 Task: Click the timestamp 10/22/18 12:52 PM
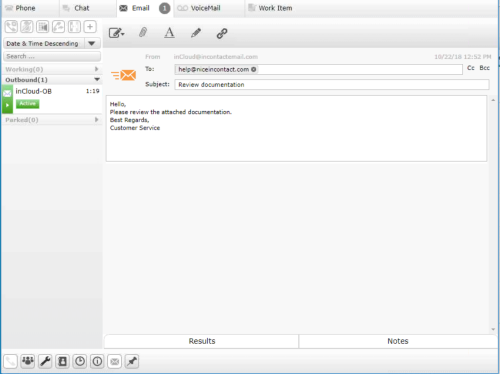(463, 57)
